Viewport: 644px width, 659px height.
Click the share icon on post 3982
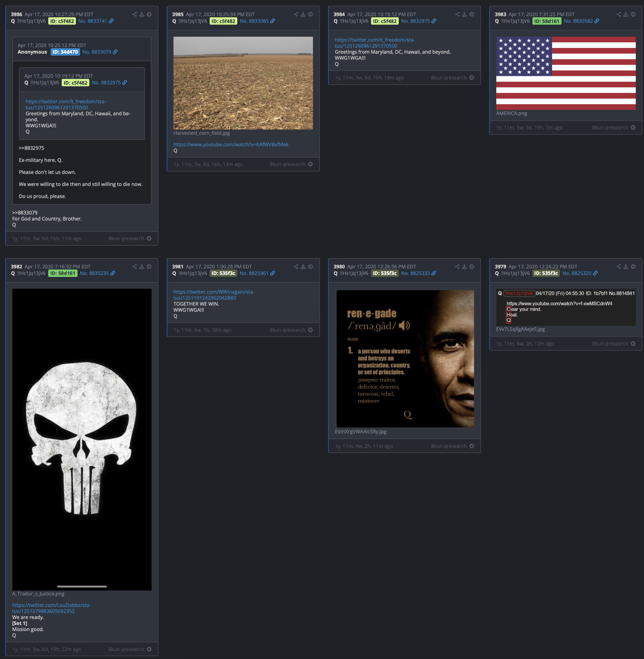135,267
